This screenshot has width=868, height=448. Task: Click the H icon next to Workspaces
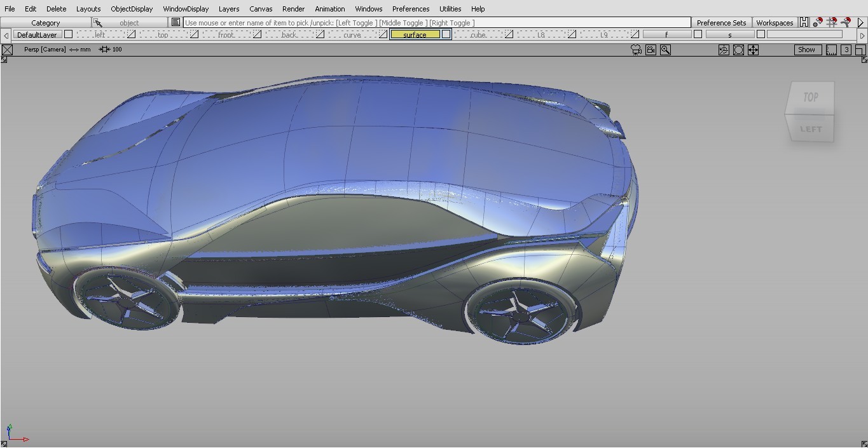click(x=804, y=22)
